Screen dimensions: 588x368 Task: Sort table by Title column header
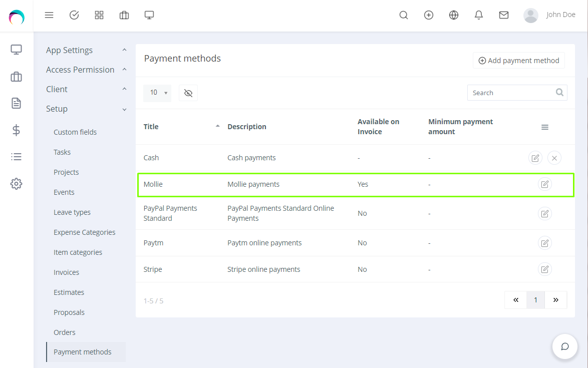point(151,127)
